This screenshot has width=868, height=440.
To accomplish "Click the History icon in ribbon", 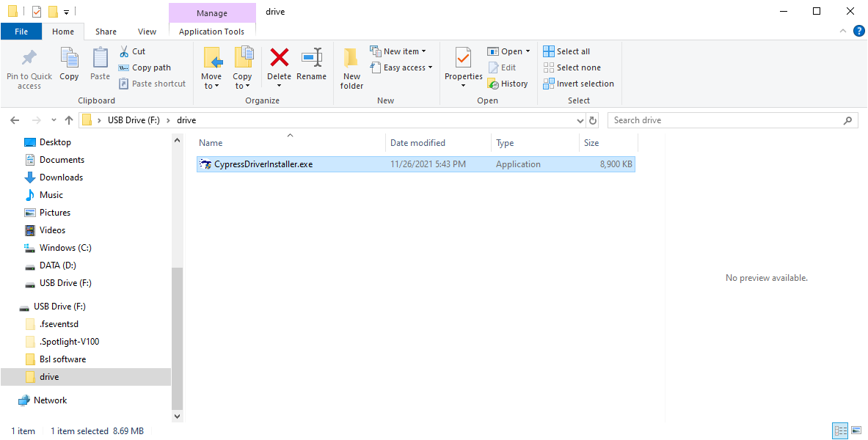I will (495, 84).
